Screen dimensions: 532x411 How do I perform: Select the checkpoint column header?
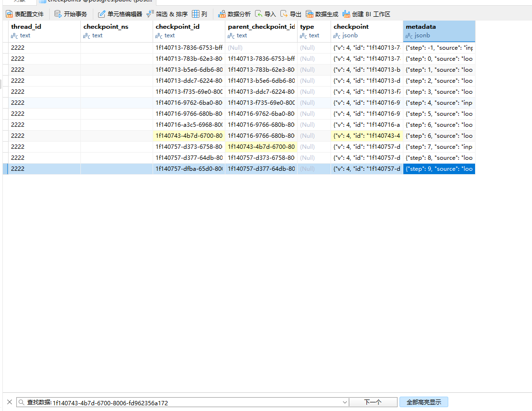tap(367, 31)
